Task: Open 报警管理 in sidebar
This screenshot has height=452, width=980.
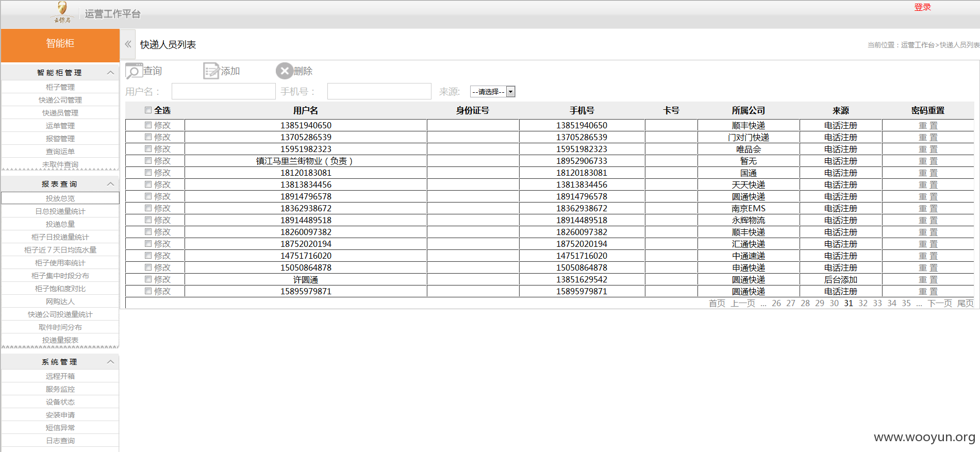Action: [60, 139]
